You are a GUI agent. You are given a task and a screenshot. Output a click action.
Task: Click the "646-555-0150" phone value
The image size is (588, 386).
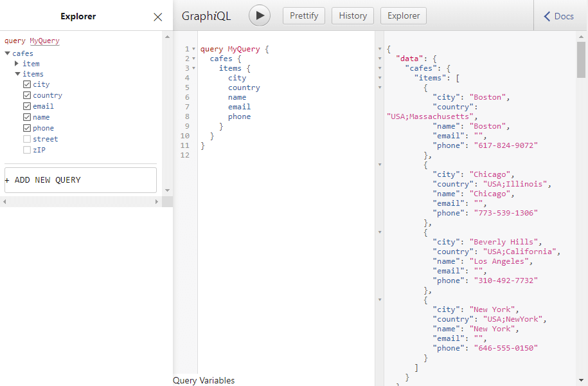point(506,349)
